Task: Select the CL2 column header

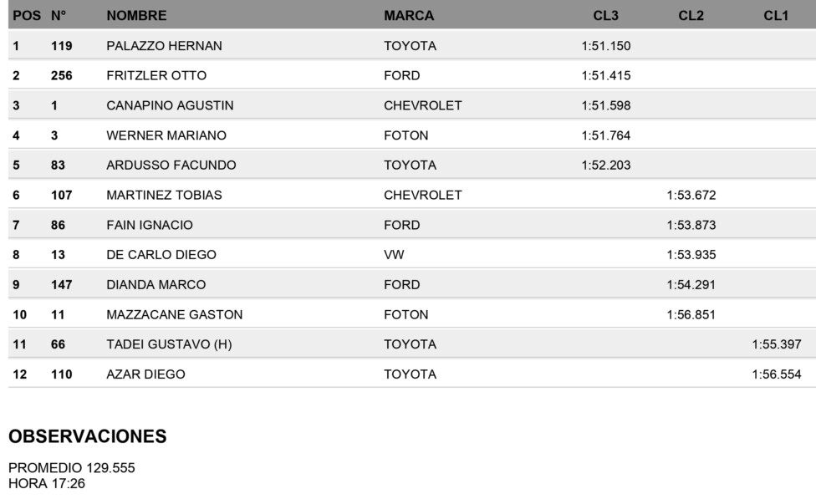Action: click(x=691, y=16)
